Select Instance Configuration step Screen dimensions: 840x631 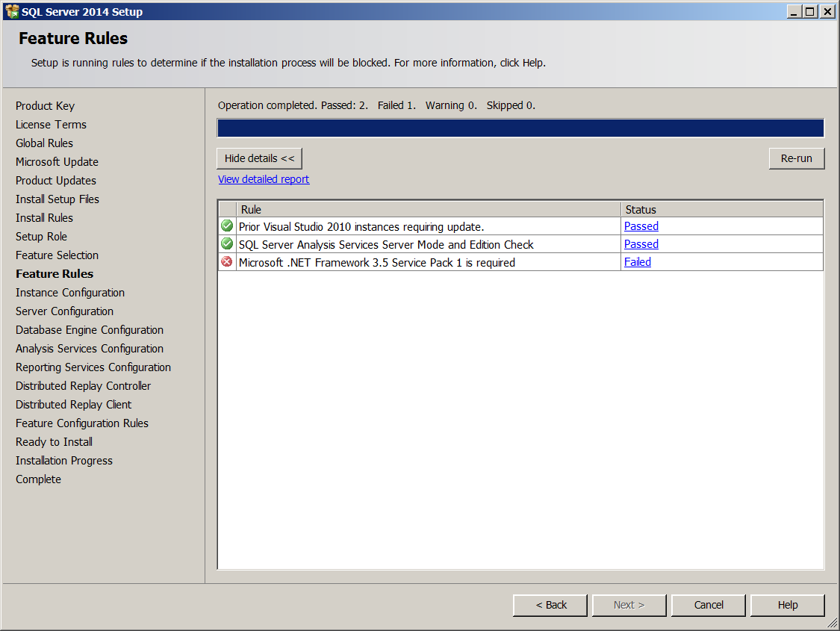click(70, 293)
